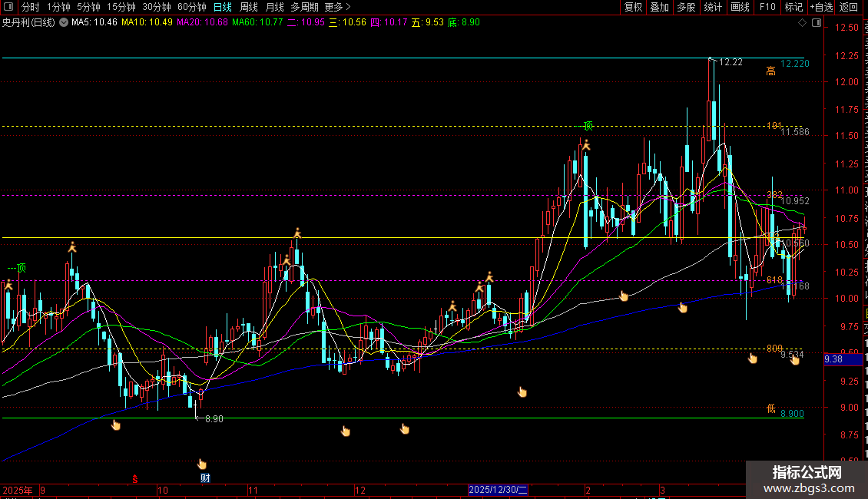The height and width of the screenshot is (499, 868).
Task: Click the 四: 10.17 indicator value
Action: click(x=389, y=23)
